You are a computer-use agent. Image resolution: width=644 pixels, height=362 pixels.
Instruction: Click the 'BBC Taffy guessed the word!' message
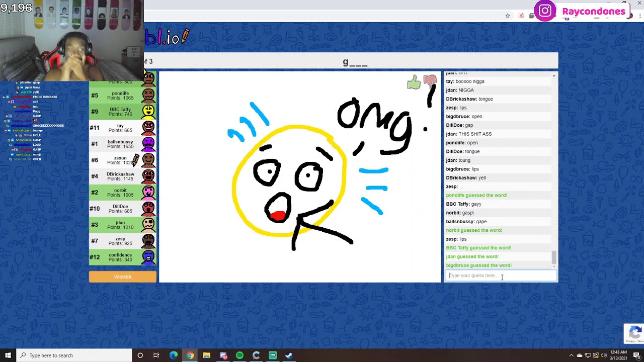point(478,248)
